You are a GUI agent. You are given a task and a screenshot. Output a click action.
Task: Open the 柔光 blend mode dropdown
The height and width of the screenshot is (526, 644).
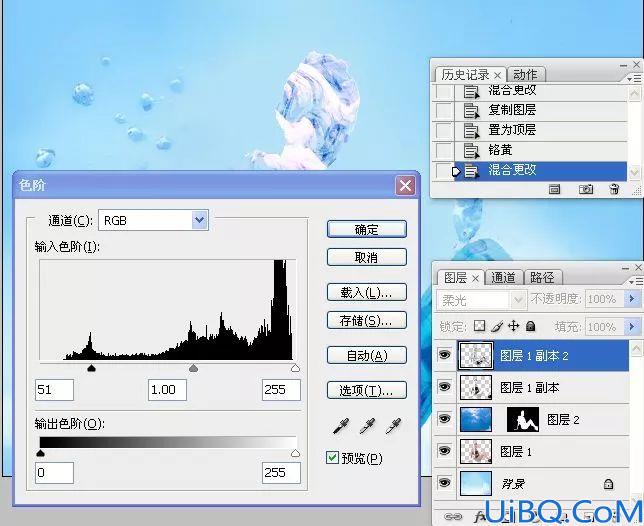(518, 300)
